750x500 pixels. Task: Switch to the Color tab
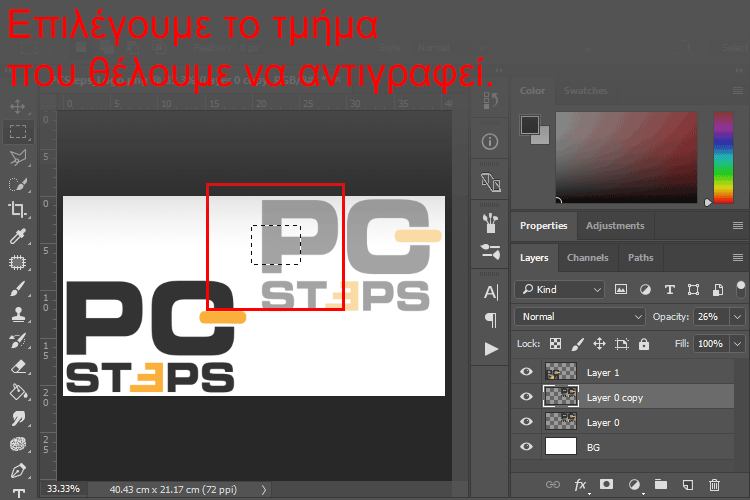[532, 90]
